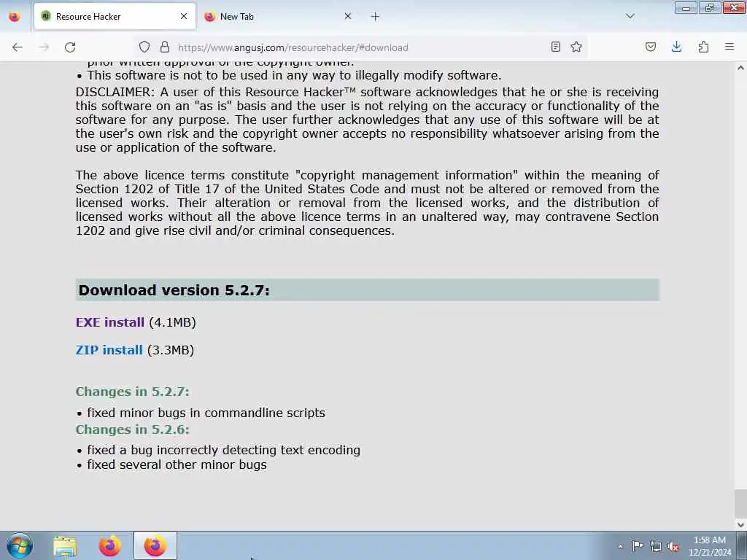
Task: Open the pinned Firefox taskbar icon
Action: pos(109,545)
